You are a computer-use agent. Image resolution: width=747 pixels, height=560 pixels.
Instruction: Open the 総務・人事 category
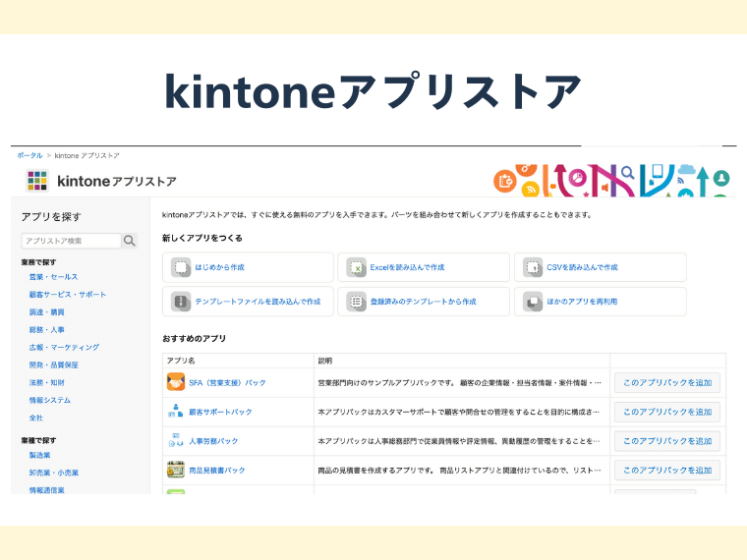[x=46, y=330]
